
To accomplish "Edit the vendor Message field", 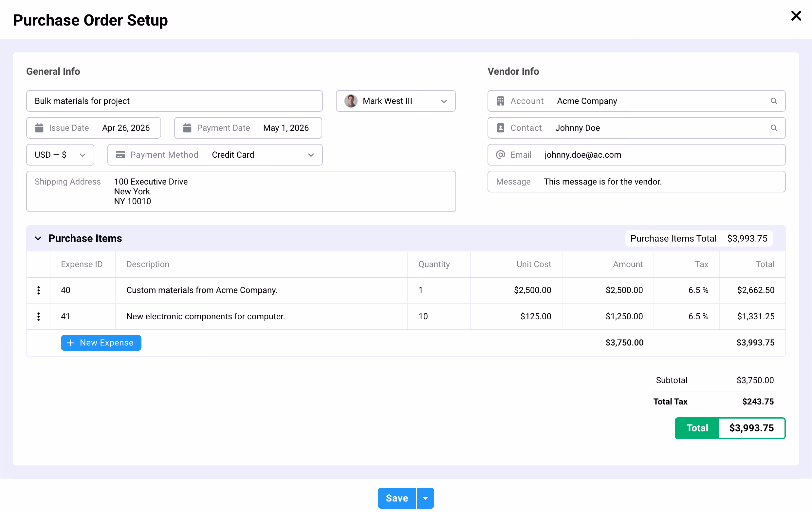I will click(636, 182).
